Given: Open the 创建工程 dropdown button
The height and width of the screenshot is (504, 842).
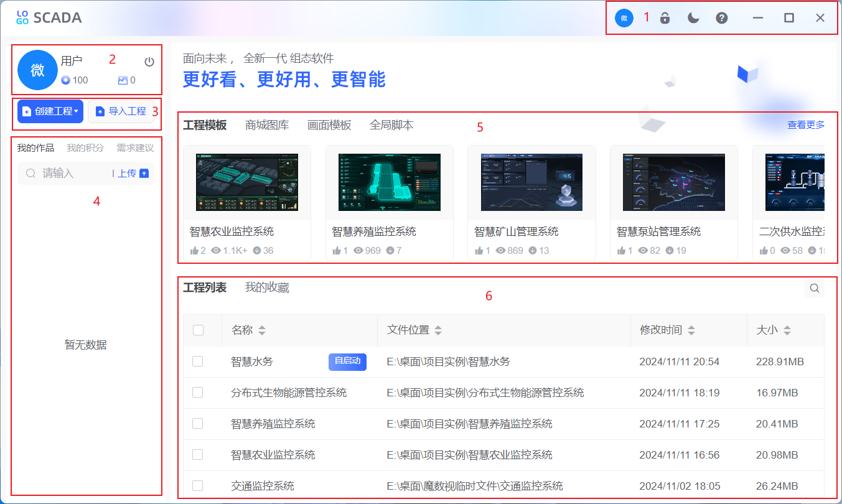Looking at the screenshot, I should 50,111.
